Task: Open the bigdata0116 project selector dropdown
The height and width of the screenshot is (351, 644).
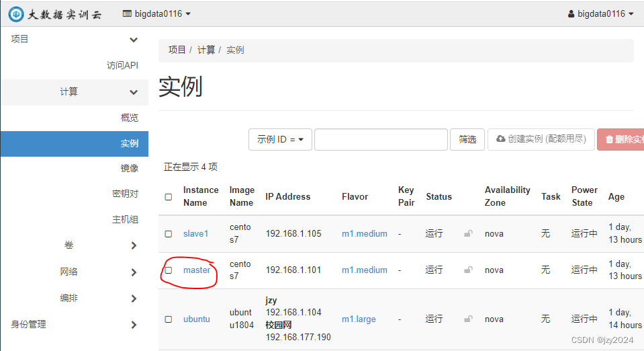Action: coord(157,14)
